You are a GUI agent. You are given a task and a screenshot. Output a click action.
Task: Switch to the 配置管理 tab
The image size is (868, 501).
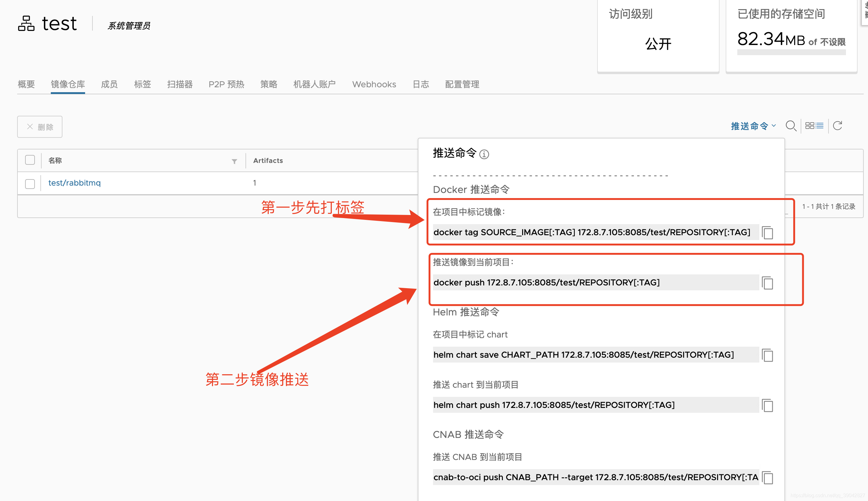(462, 84)
